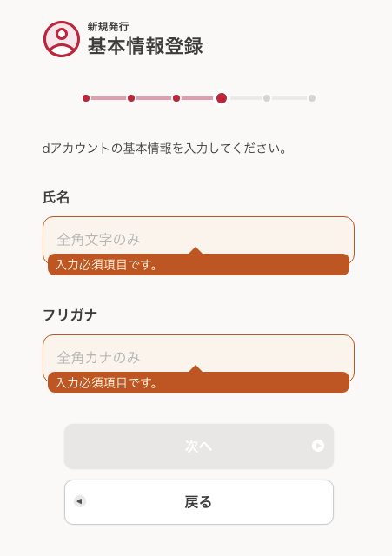Click the 基本情報登録 page heading
Screen dimensions: 392x556
pyautogui.click(x=145, y=46)
